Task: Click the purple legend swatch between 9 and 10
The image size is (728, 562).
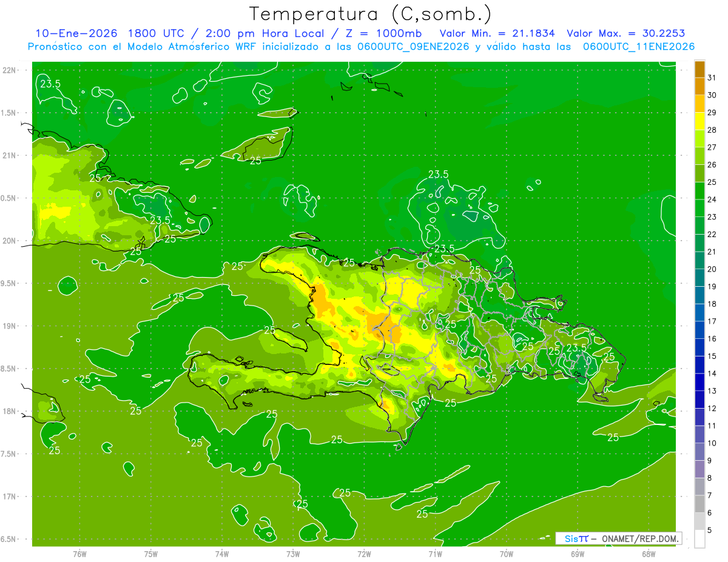Action: tap(699, 452)
